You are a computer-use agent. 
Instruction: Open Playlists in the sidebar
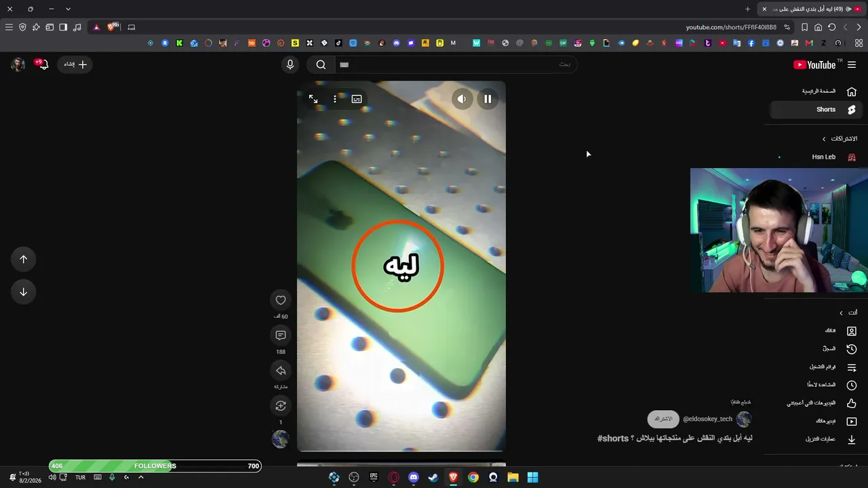click(816, 367)
